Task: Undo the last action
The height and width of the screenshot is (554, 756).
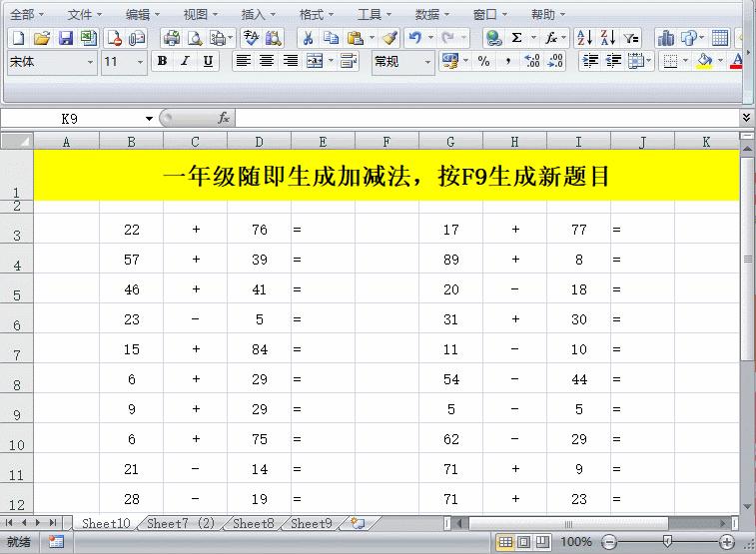Action: [414, 38]
